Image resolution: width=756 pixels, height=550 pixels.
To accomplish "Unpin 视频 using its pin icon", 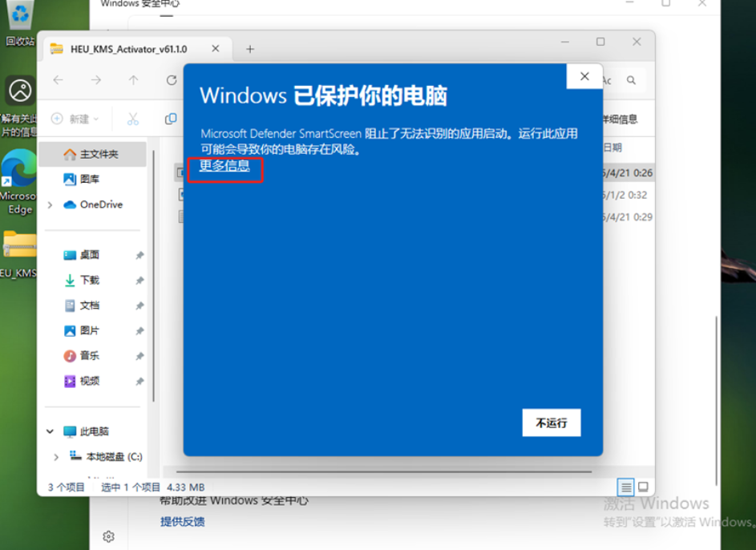I will pos(139,382).
